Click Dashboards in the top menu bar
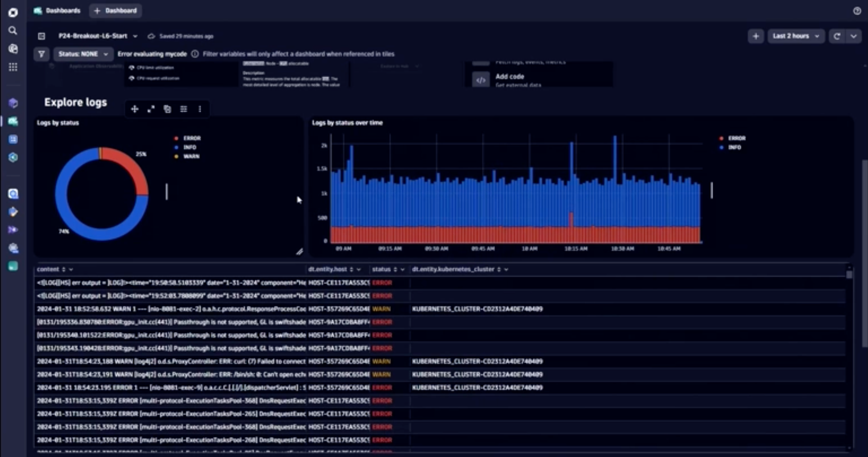The width and height of the screenshot is (868, 457). click(63, 11)
